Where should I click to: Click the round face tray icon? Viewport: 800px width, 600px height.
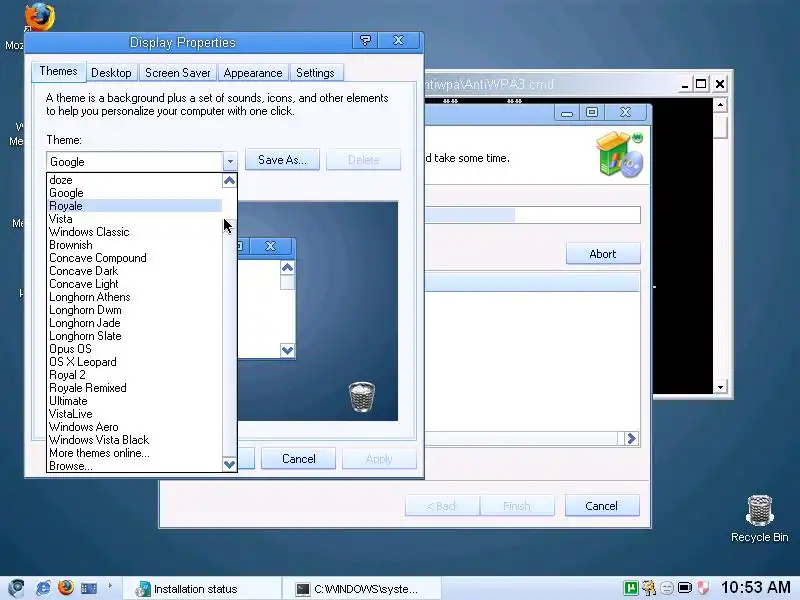(667, 588)
